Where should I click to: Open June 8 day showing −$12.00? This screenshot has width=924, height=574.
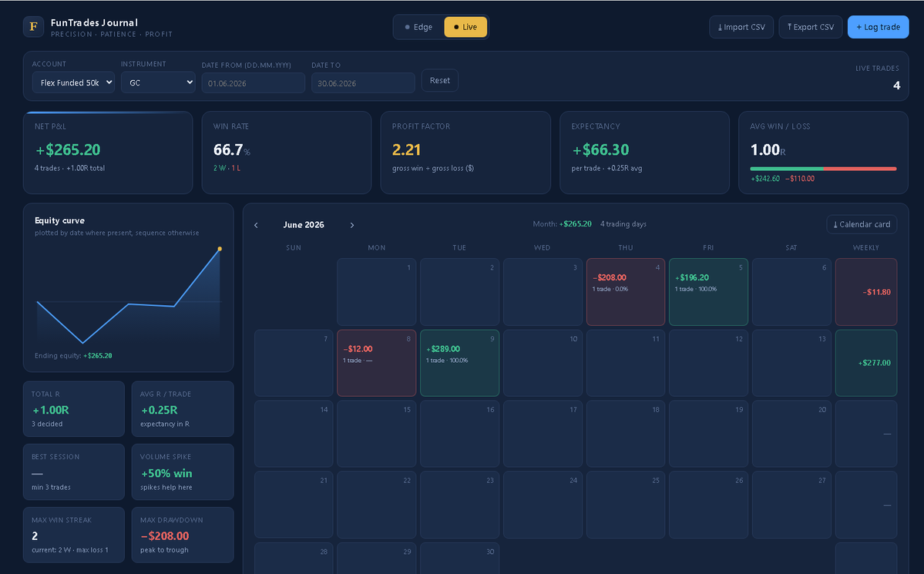[377, 363]
